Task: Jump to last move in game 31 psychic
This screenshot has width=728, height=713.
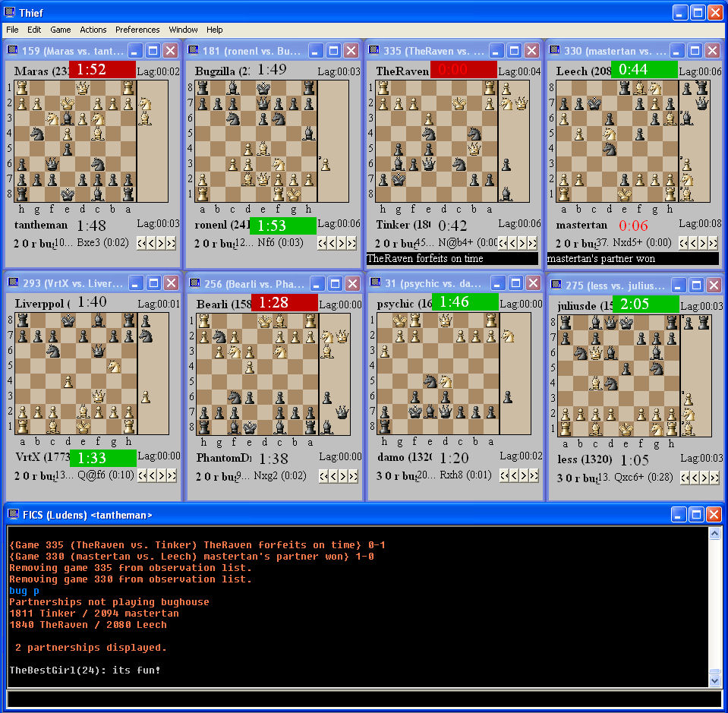Action: pos(534,475)
